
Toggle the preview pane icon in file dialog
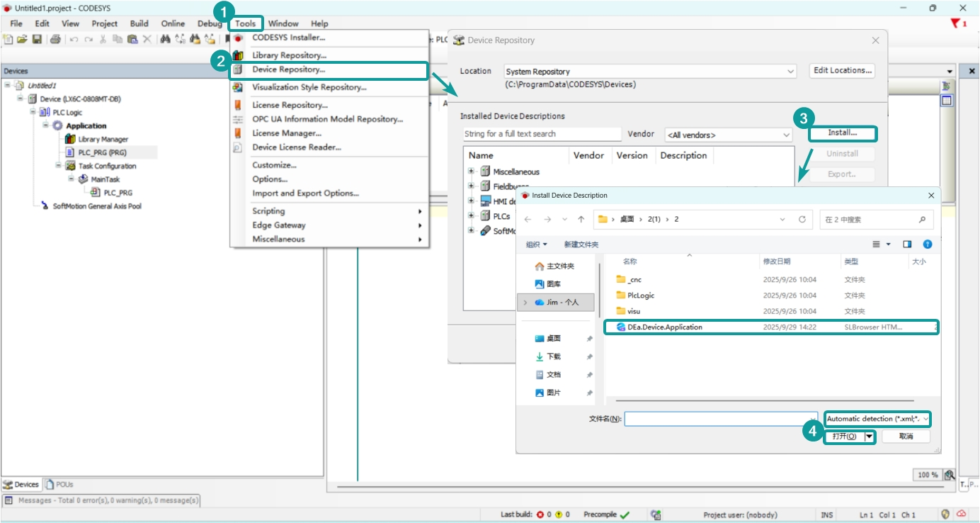[x=908, y=244]
